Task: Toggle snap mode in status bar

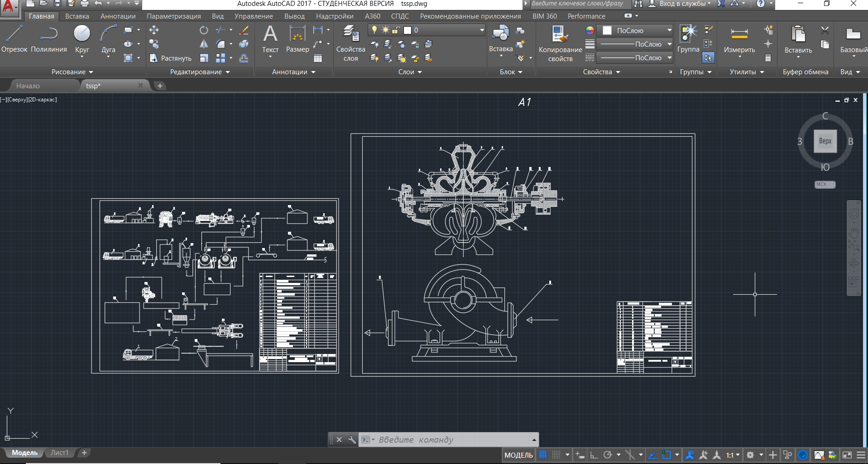Action: [x=556, y=455]
